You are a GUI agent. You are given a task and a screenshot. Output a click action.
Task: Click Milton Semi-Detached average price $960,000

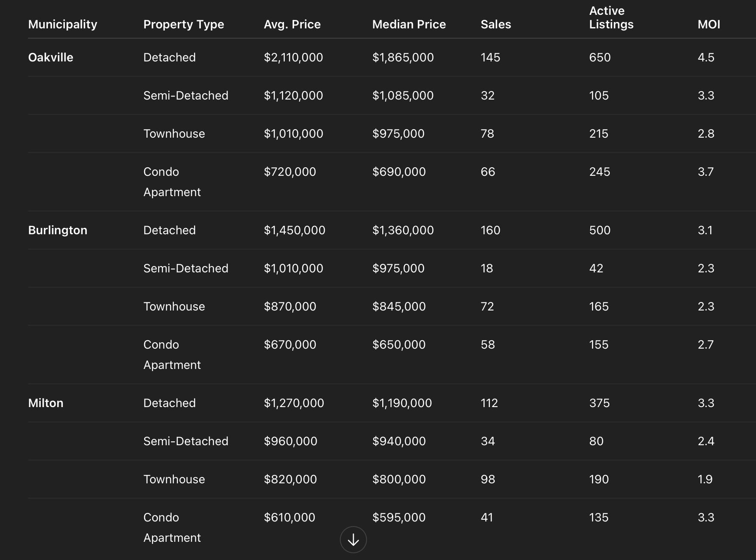tap(290, 441)
